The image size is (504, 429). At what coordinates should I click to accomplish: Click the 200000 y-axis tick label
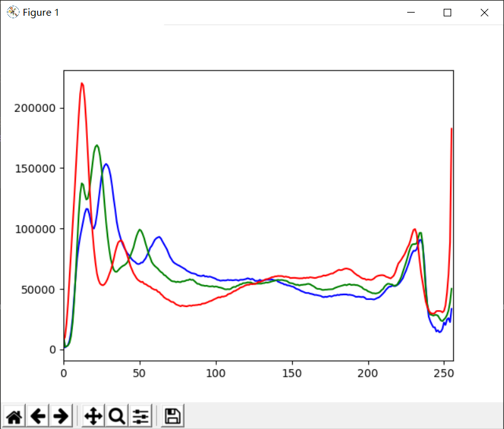35,108
